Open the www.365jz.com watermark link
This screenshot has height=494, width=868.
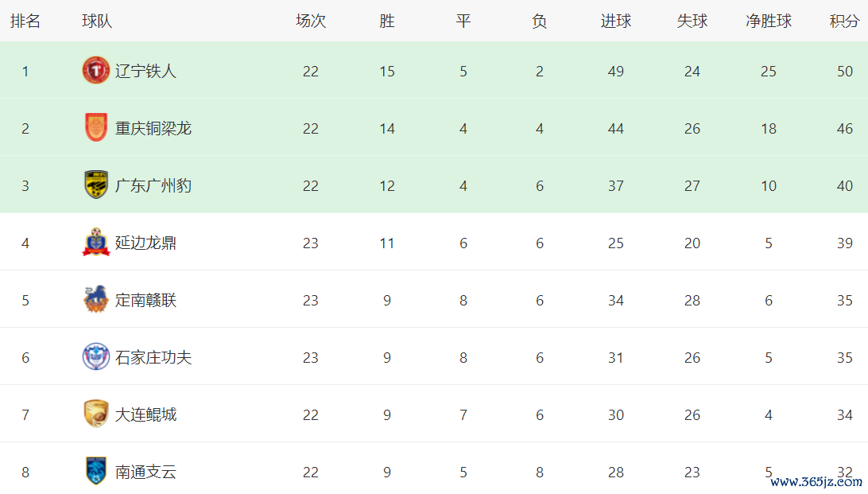tap(816, 482)
